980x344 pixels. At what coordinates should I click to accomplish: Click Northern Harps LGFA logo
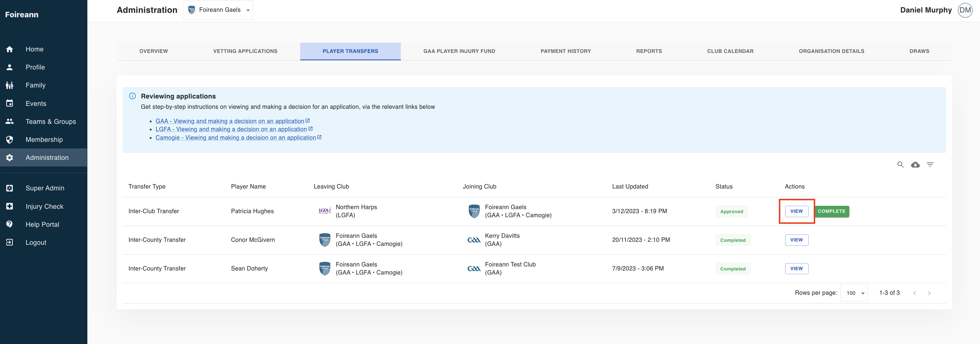click(x=324, y=211)
